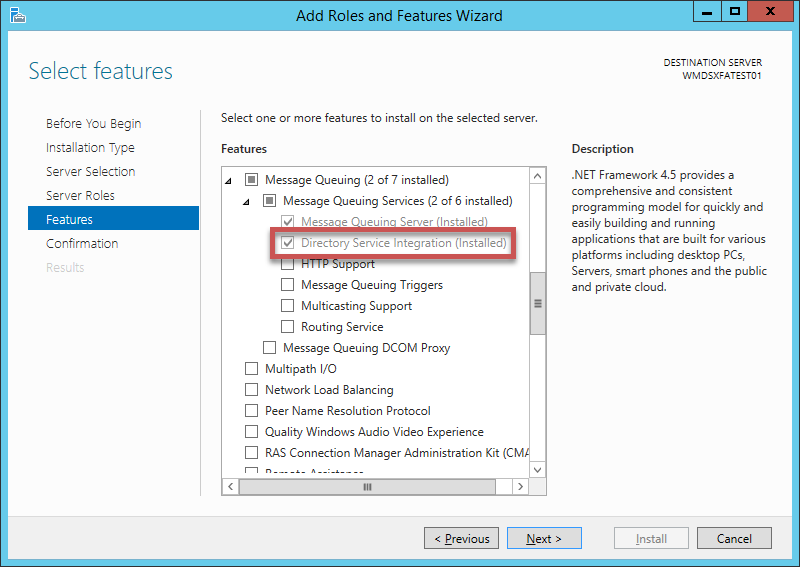
Task: Go to the Server Roles step
Action: pos(80,195)
